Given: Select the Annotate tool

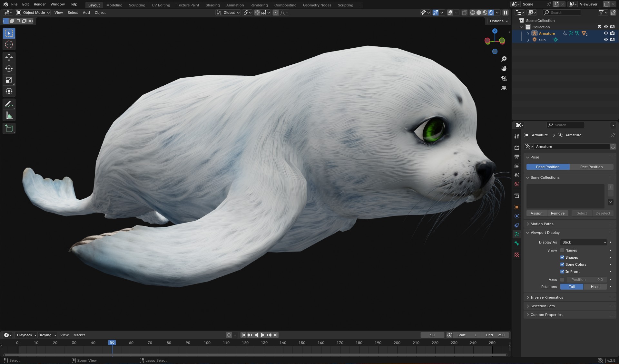Looking at the screenshot, I should coord(9,104).
